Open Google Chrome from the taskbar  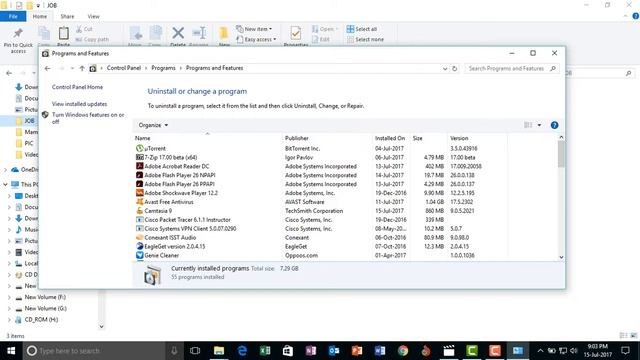coord(403,351)
